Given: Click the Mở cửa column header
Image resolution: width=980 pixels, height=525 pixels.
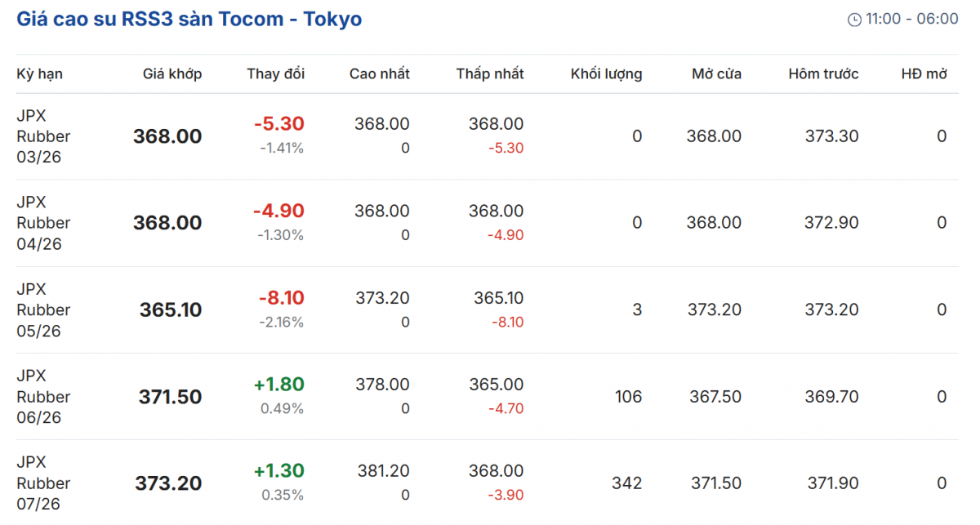Looking at the screenshot, I should [716, 74].
